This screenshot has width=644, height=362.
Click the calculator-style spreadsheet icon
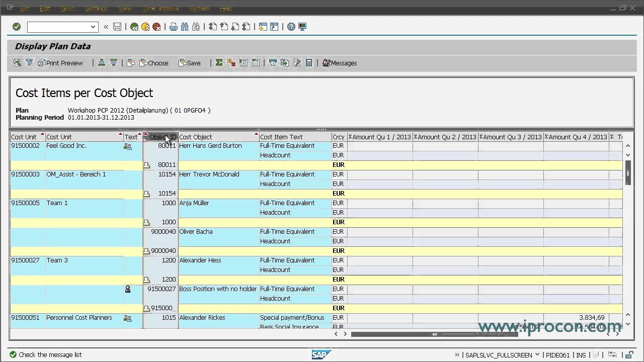click(309, 63)
